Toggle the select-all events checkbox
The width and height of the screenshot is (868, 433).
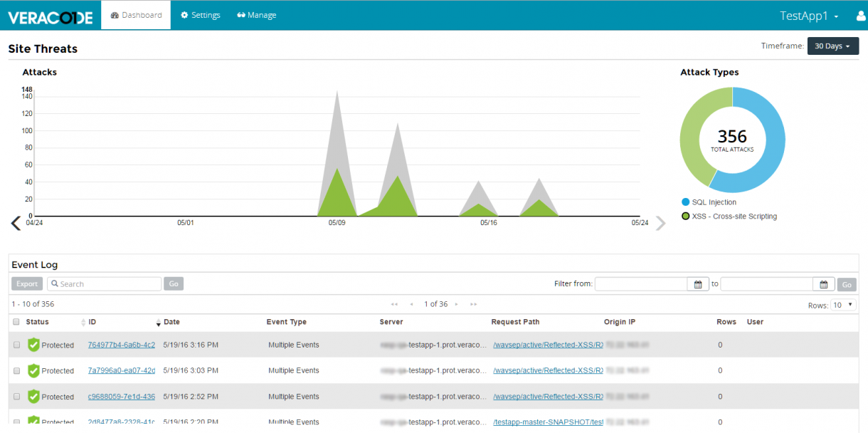[16, 322]
